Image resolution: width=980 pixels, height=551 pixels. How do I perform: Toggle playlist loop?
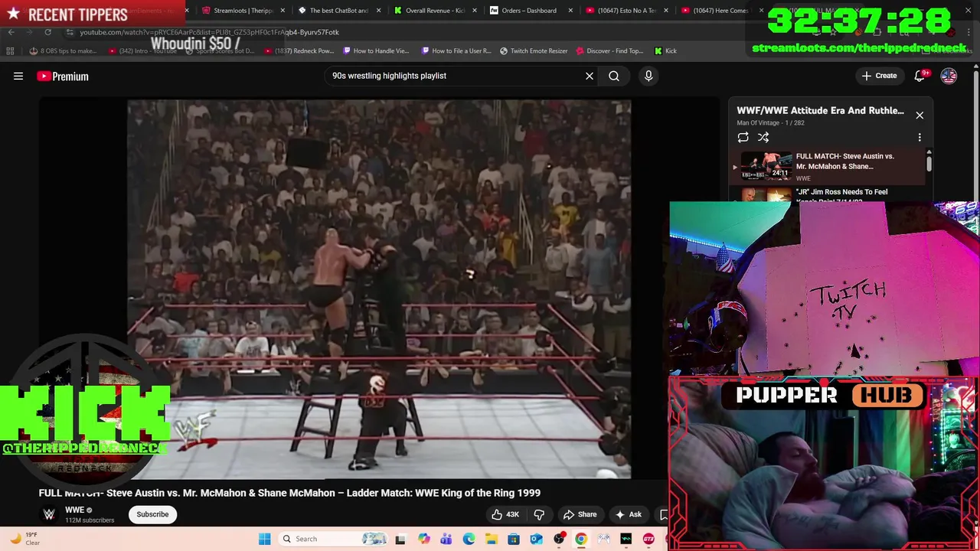click(x=743, y=137)
